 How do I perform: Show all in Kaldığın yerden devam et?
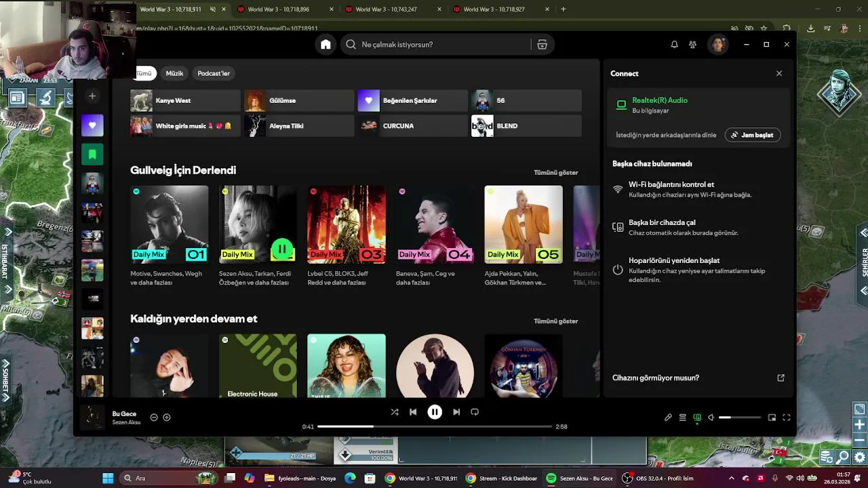pos(556,321)
